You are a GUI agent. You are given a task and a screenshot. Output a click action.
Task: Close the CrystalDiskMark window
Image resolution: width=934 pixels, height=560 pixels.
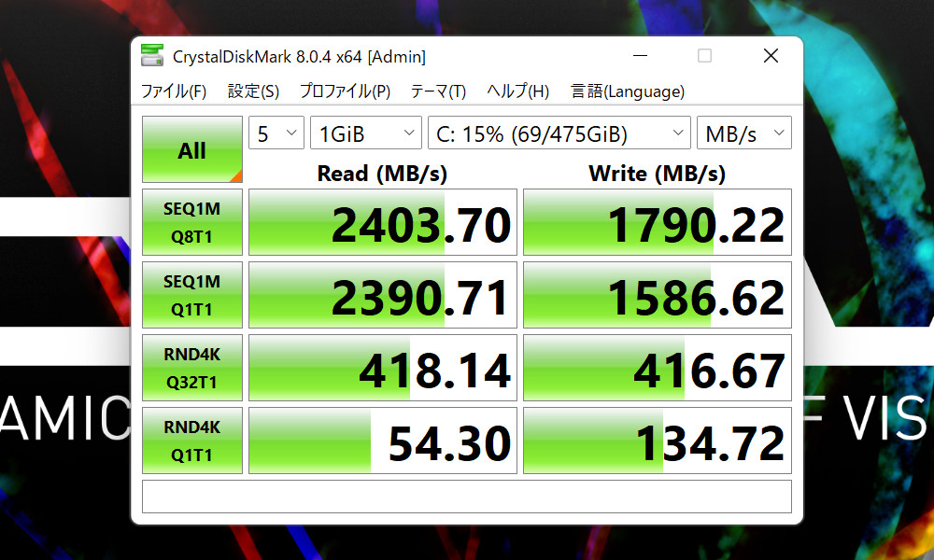tap(771, 56)
